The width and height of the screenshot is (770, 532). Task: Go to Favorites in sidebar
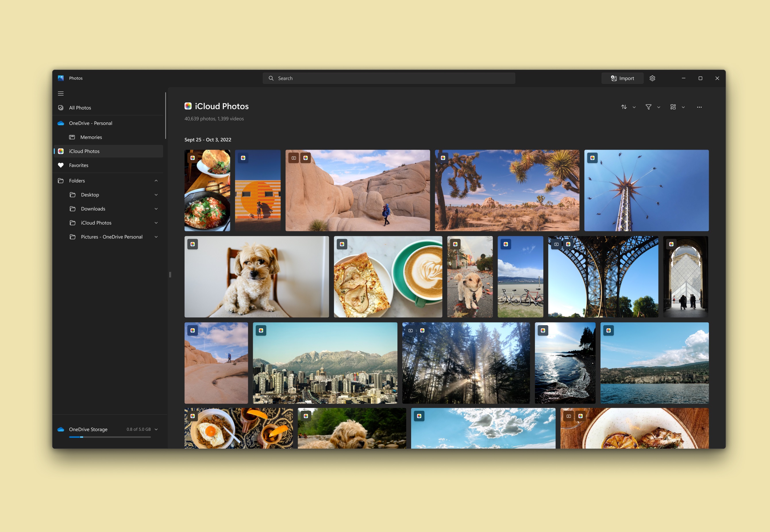pyautogui.click(x=79, y=165)
